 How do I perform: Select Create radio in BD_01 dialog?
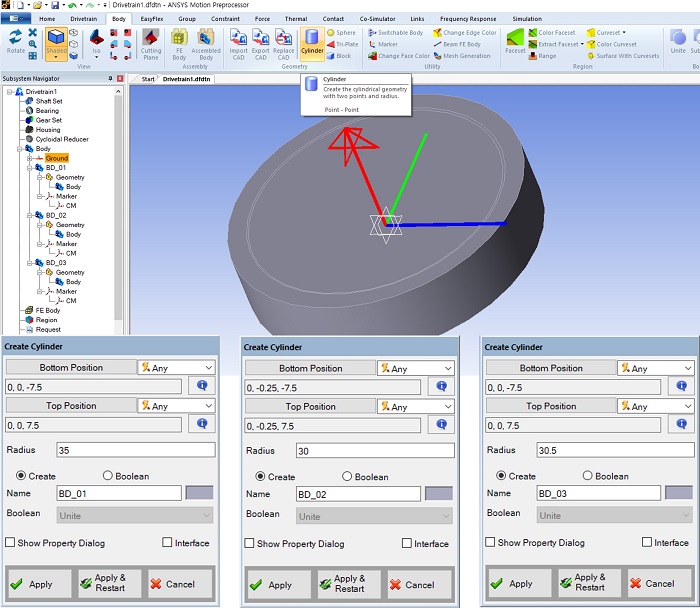coord(21,475)
